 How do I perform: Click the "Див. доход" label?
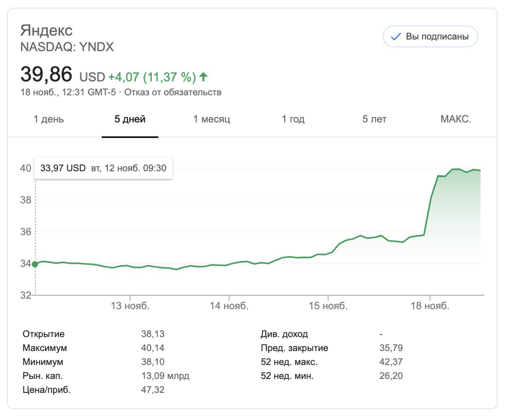pyautogui.click(x=284, y=334)
